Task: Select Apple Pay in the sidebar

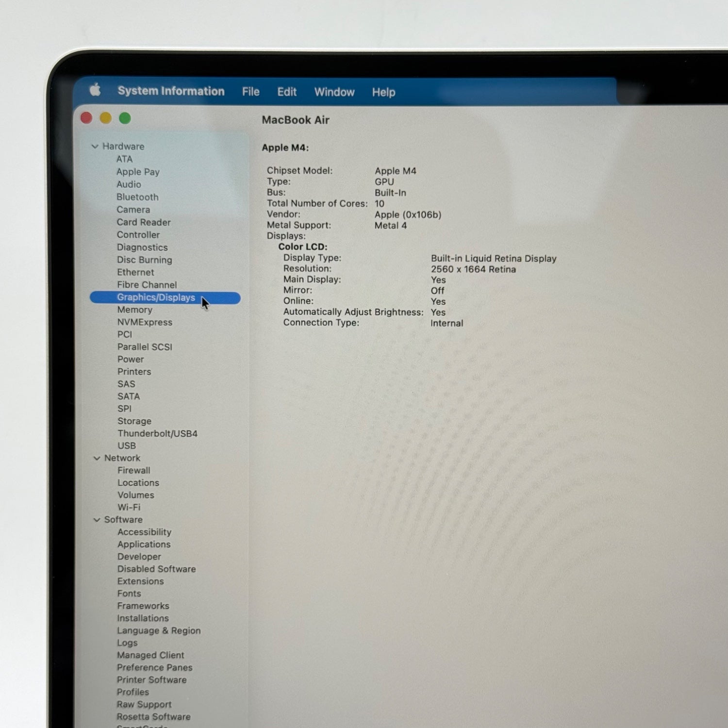Action: (x=138, y=172)
